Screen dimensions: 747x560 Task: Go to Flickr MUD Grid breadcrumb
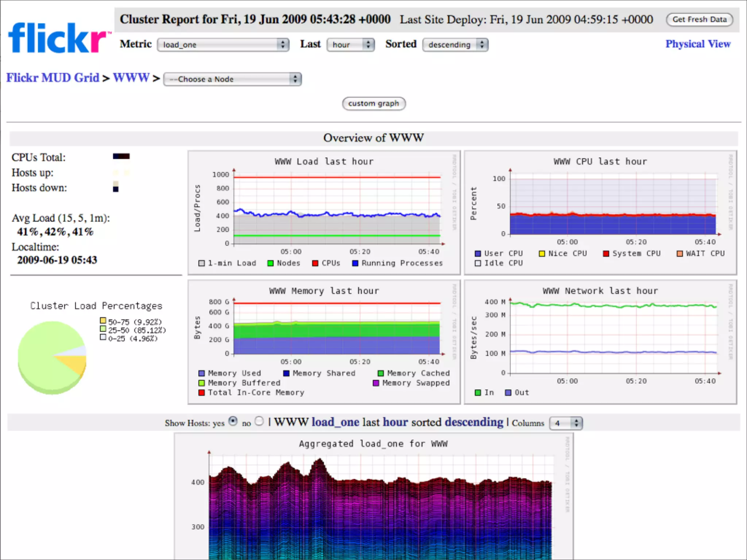tap(53, 78)
